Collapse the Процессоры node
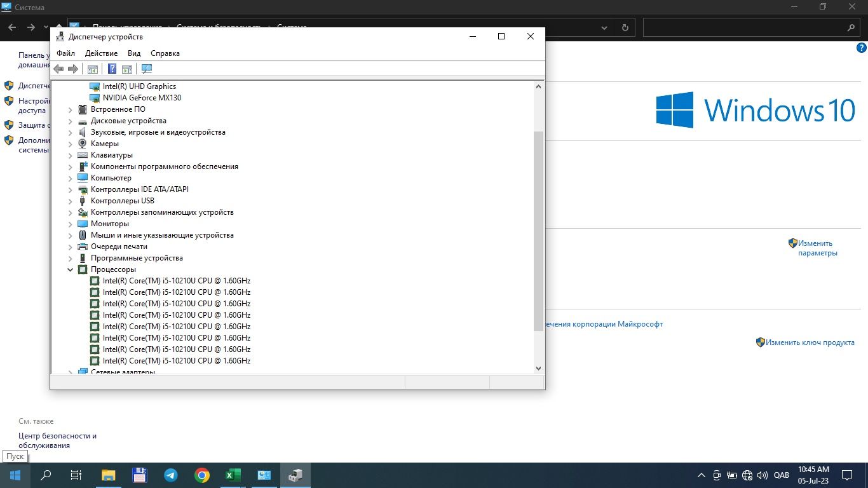This screenshot has width=868, height=488. [x=71, y=269]
